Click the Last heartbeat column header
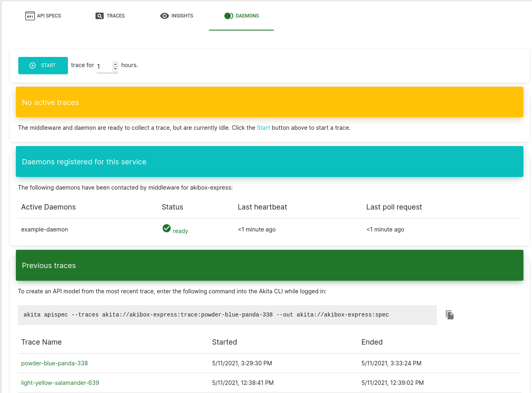 coord(262,207)
